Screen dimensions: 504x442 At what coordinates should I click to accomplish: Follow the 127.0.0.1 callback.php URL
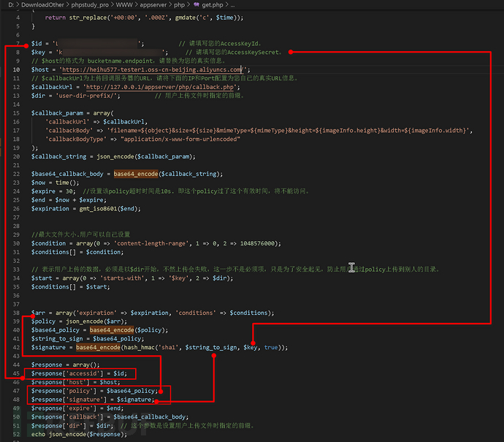pyautogui.click(x=161, y=87)
